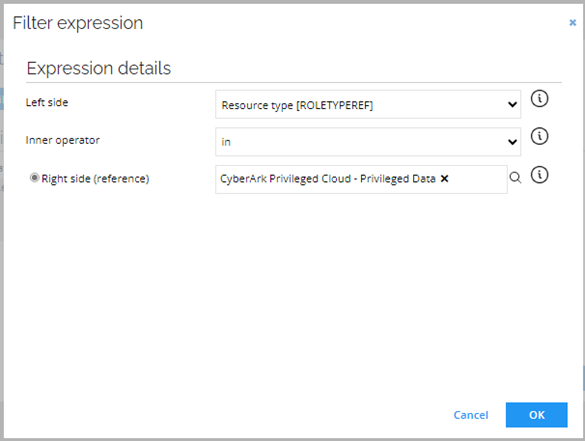
Task: Open the Resource type [ROLETYPEREF] dropdown
Action: coord(368,104)
